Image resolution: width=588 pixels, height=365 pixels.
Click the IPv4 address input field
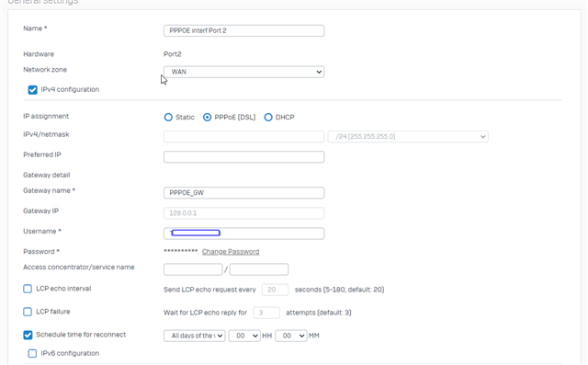(x=243, y=137)
